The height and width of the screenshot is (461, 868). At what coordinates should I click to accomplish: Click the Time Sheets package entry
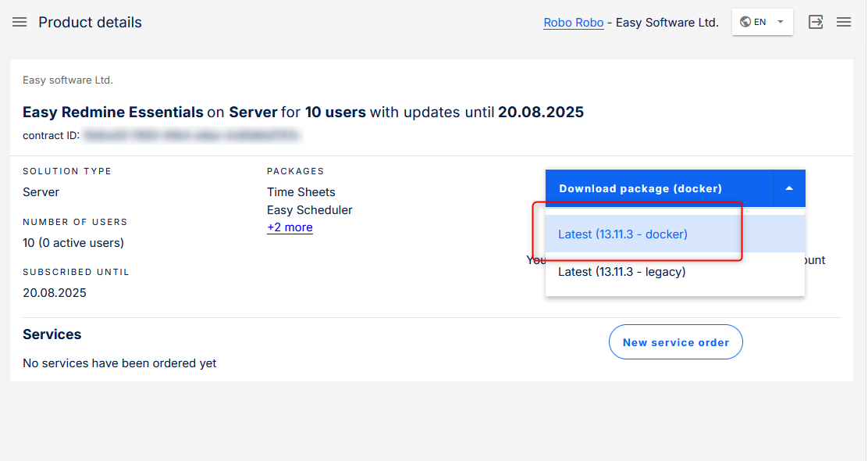click(x=301, y=191)
